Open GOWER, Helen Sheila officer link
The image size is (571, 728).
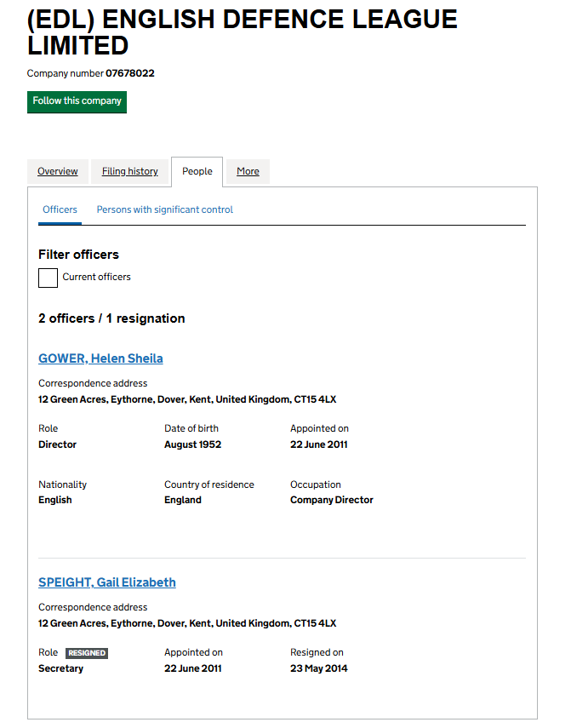tap(100, 358)
